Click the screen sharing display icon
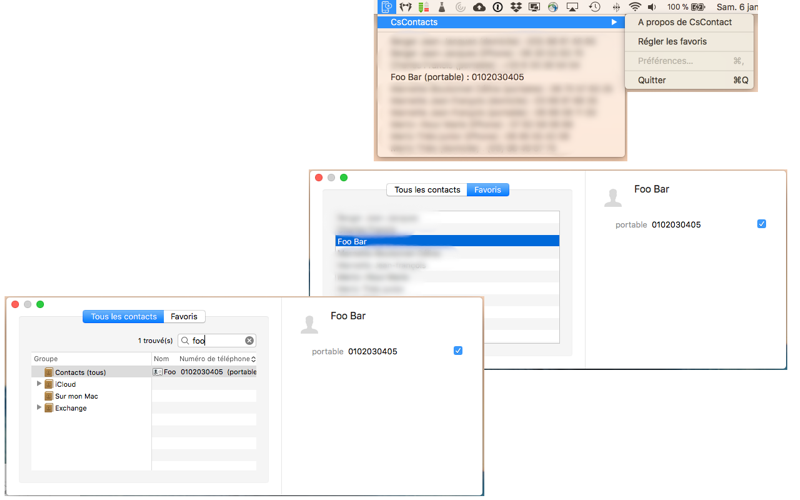The image size is (800, 500). (x=534, y=7)
